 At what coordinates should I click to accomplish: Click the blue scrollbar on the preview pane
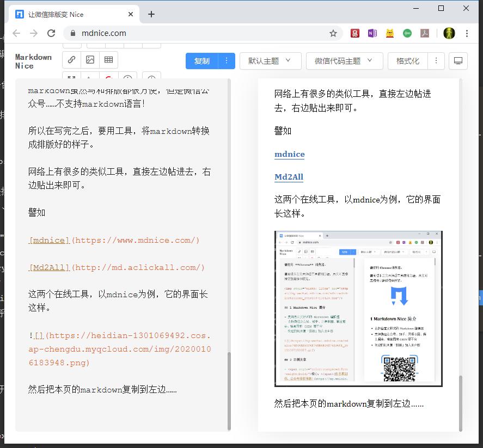481,298
